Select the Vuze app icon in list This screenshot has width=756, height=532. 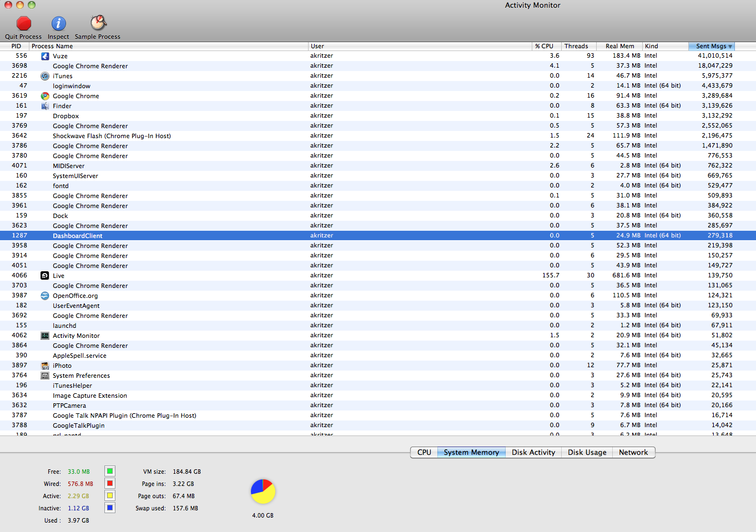coord(45,56)
